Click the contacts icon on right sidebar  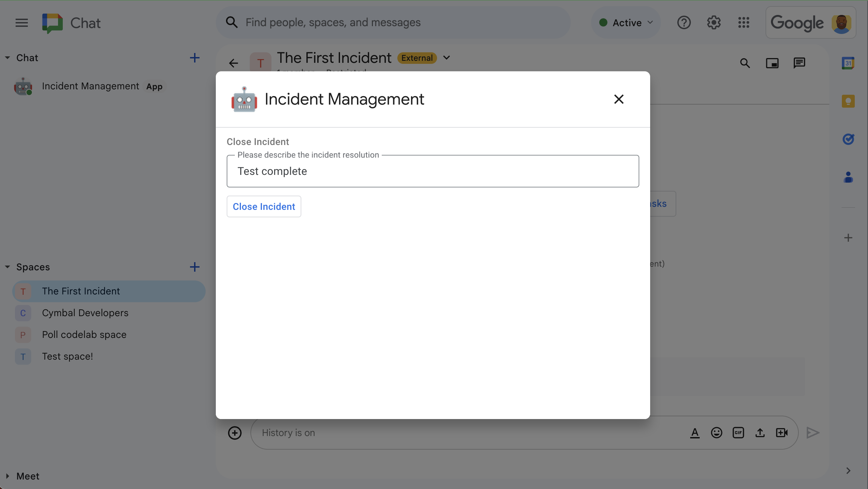point(848,177)
